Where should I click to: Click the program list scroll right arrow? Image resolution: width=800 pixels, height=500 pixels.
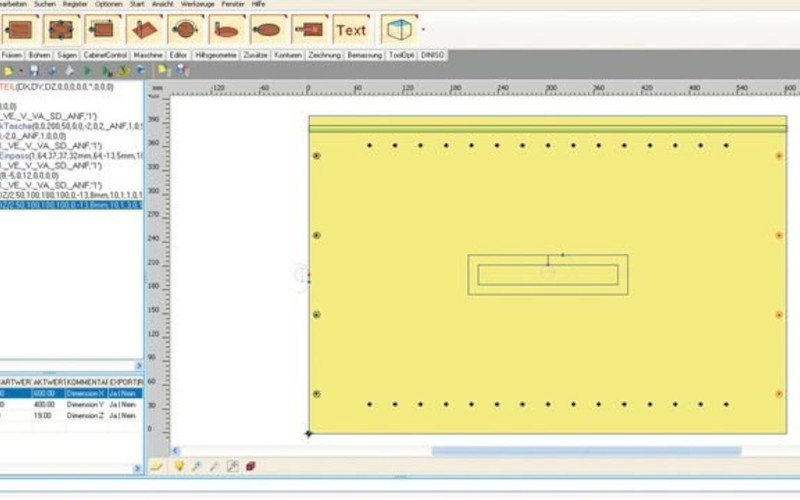tap(138, 366)
